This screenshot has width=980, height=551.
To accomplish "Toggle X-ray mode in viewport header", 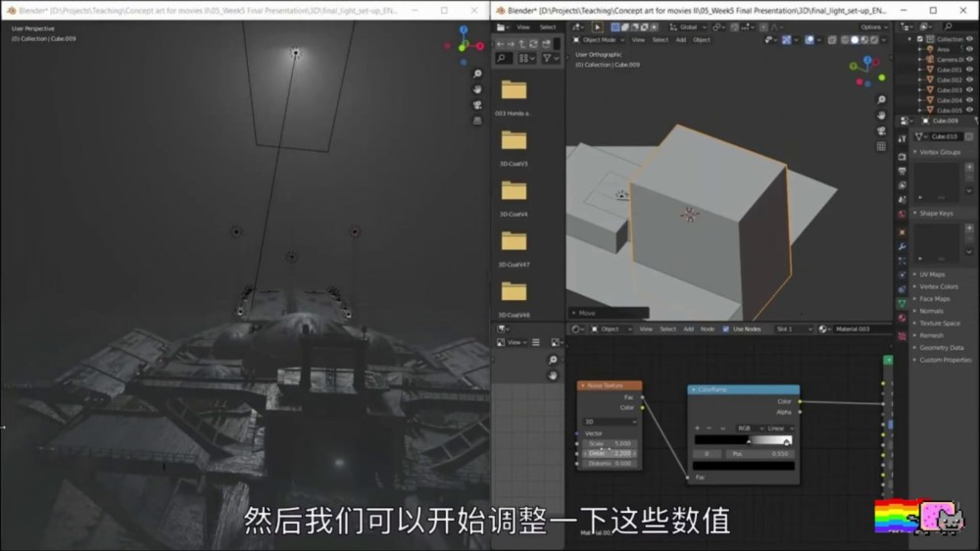I will [x=832, y=40].
